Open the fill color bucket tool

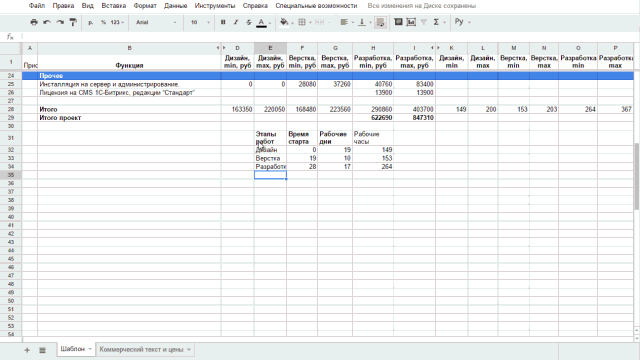(284, 22)
